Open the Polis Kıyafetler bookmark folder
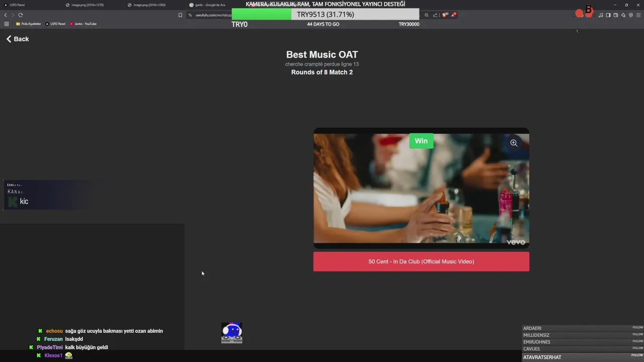Viewport: 644px width, 362px height. (29, 24)
